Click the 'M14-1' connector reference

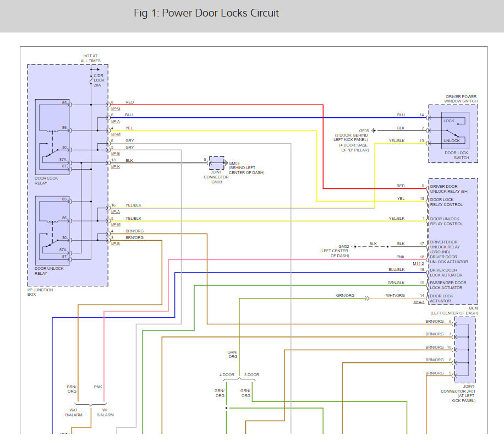click(419, 302)
